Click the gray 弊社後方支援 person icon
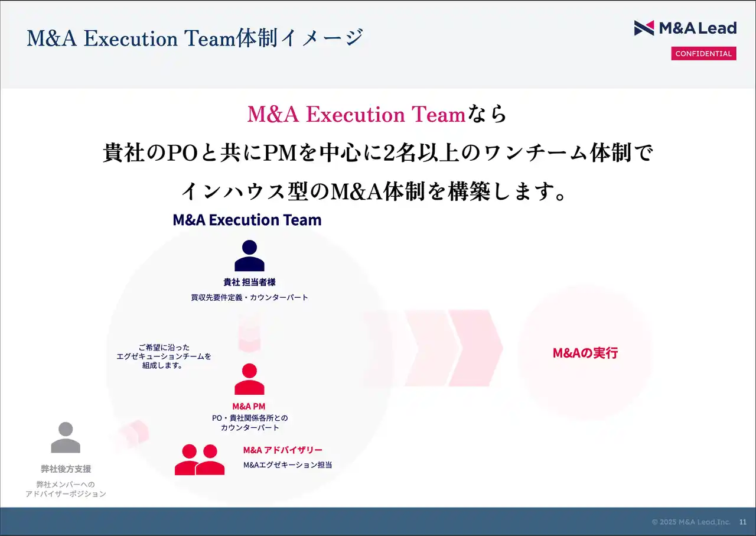 [66, 438]
